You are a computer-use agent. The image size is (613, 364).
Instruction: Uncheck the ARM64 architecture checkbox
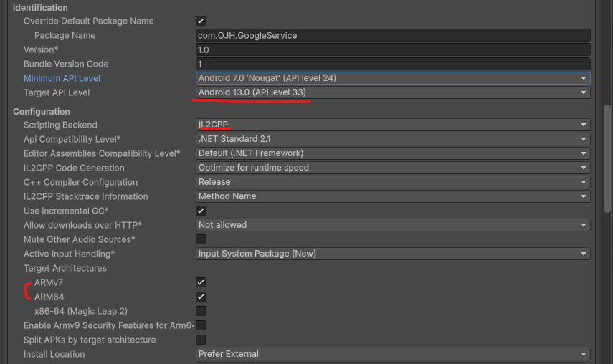(x=201, y=297)
